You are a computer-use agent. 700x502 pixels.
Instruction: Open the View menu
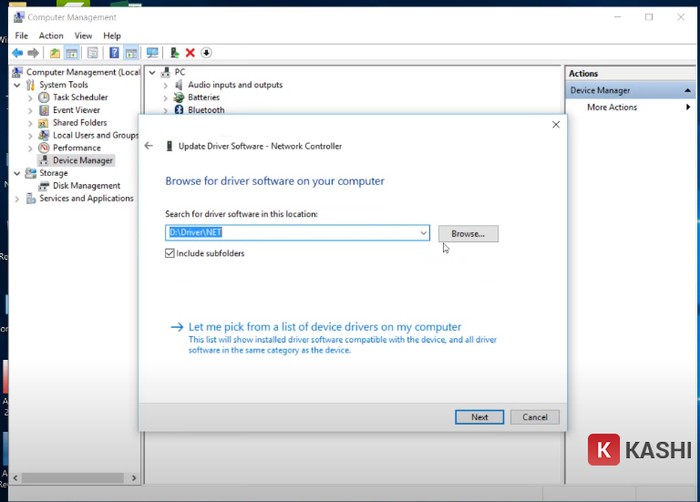(x=83, y=36)
